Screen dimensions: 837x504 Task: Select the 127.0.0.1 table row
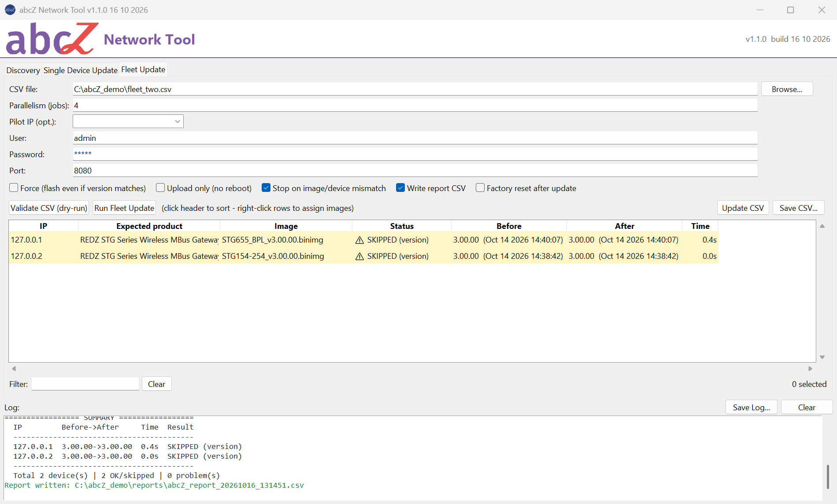[x=363, y=240]
